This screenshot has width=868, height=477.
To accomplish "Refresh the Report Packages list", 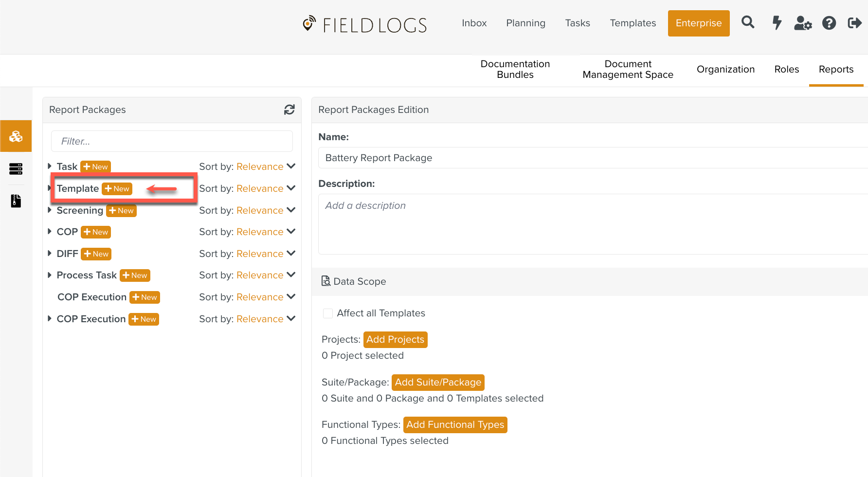I will tap(289, 110).
